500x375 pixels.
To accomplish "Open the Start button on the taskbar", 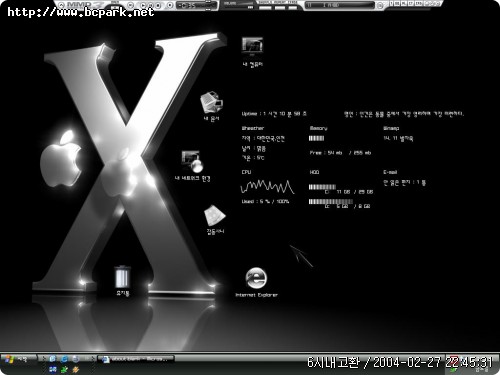I will 18,359.
